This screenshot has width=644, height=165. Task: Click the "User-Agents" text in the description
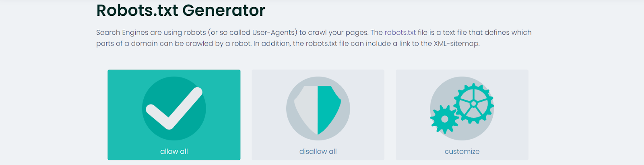coord(275,32)
